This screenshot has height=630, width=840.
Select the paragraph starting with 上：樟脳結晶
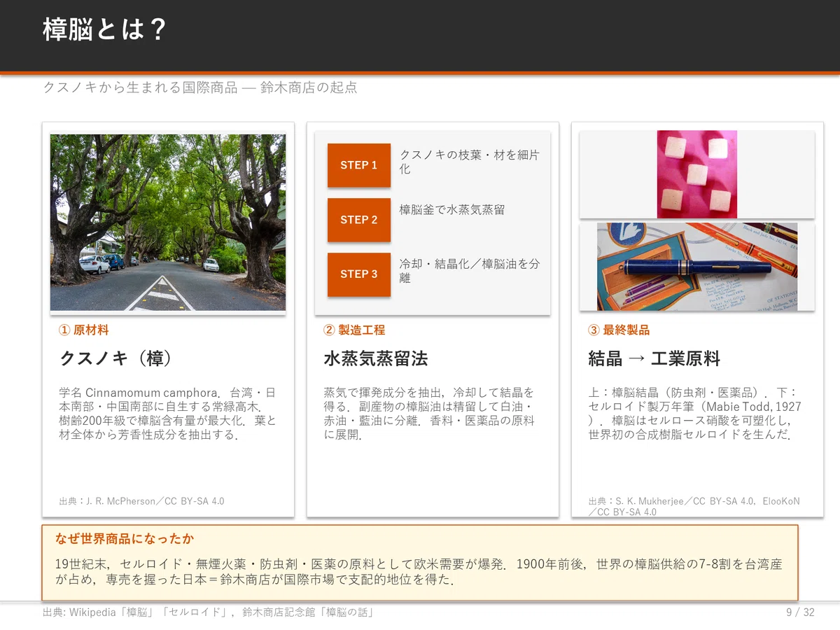tap(695, 414)
